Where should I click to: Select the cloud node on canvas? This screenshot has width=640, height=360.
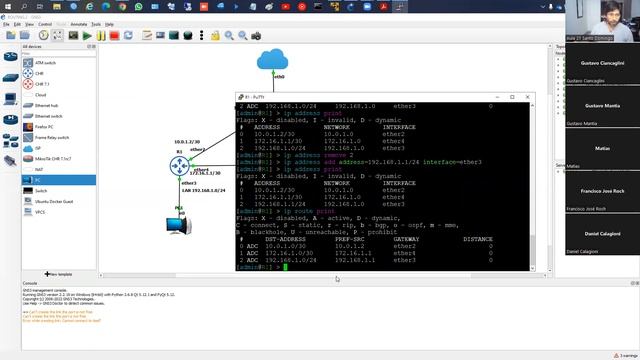pyautogui.click(x=273, y=59)
